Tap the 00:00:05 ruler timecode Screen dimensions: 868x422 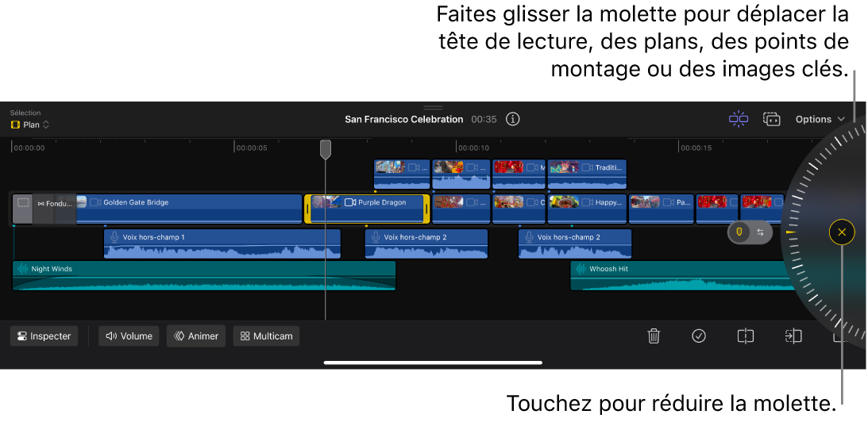[x=252, y=148]
